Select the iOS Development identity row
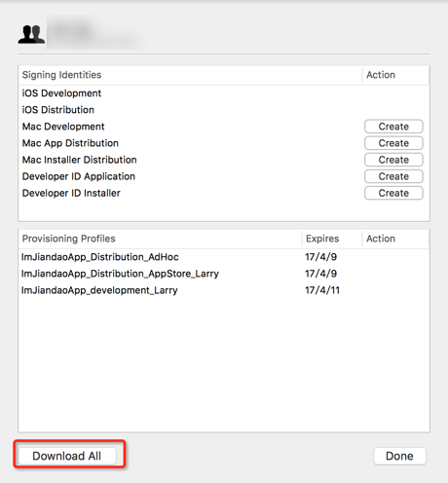The image size is (448, 483). [224, 93]
